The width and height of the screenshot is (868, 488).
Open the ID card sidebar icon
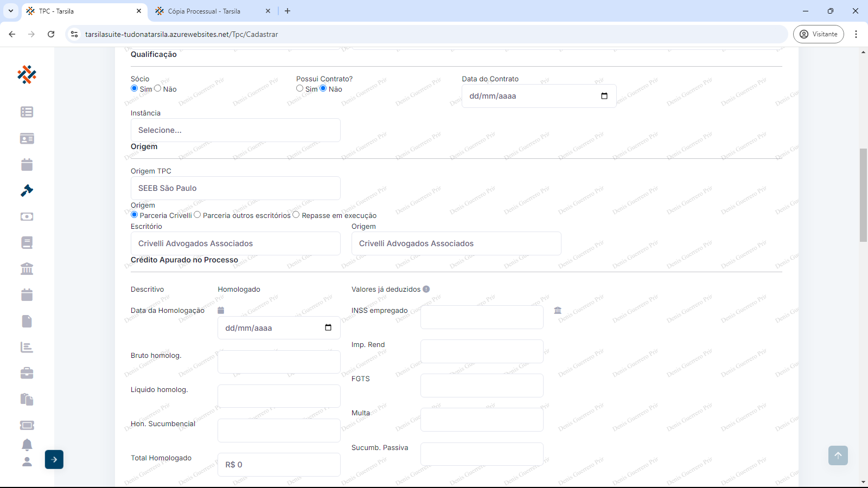[x=27, y=139]
